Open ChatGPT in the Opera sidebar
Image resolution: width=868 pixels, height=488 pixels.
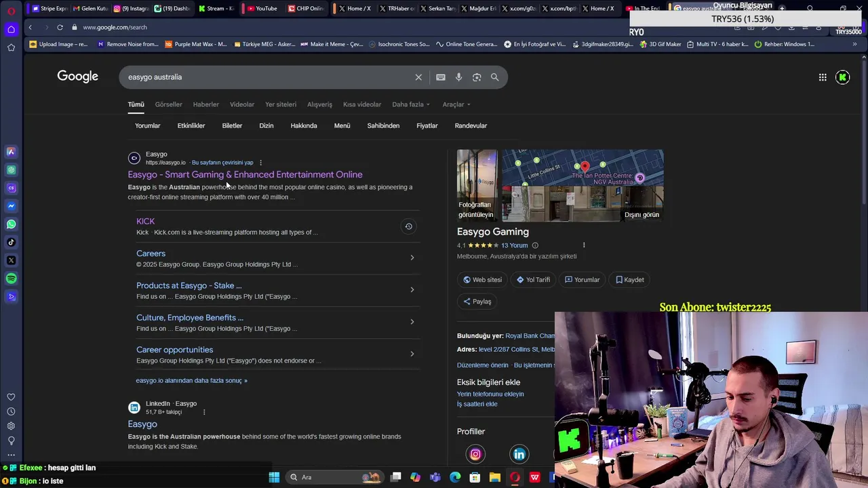11,170
